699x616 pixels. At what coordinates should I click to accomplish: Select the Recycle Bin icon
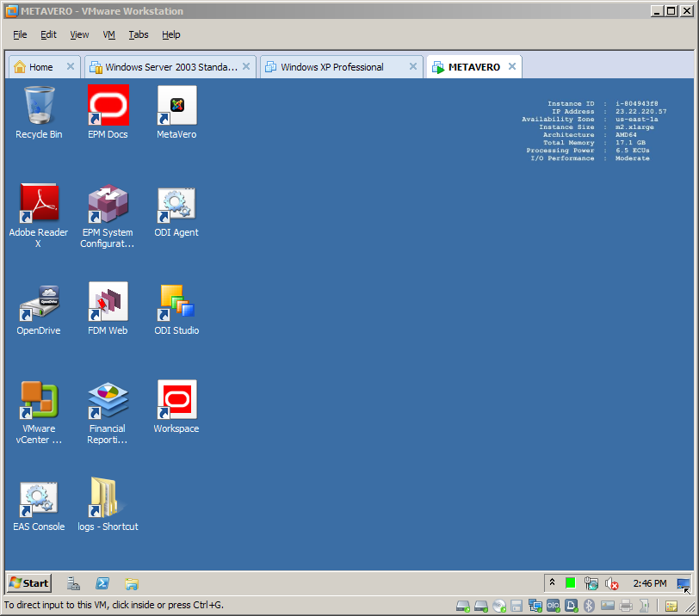(39, 107)
